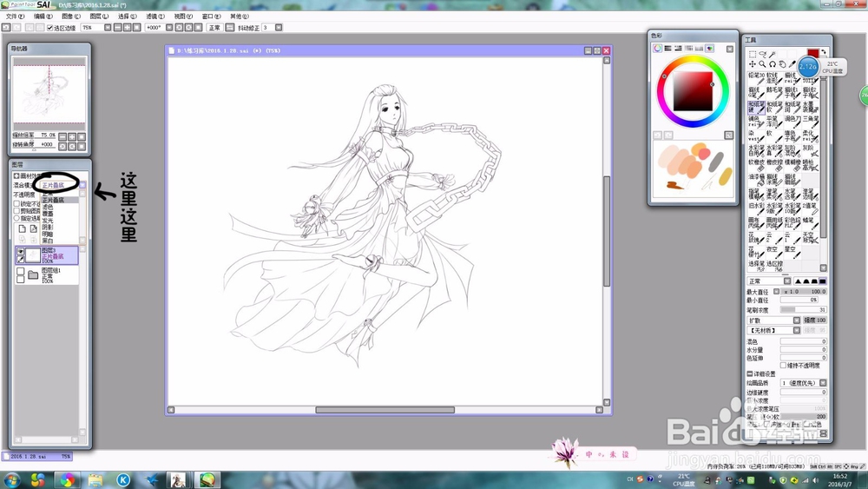This screenshot has height=489, width=868.
Task: Select the hand pan tool
Action: pos(782,64)
